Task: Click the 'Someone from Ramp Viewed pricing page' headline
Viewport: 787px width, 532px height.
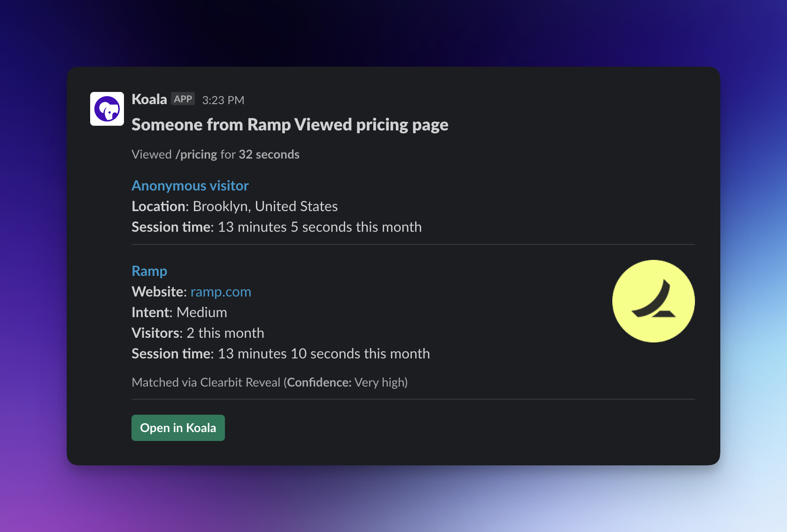Action: (x=290, y=125)
